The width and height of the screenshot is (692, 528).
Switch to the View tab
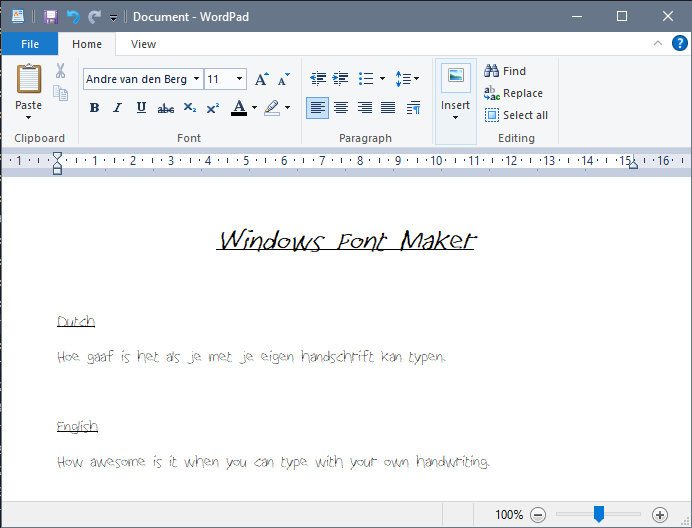tap(143, 44)
